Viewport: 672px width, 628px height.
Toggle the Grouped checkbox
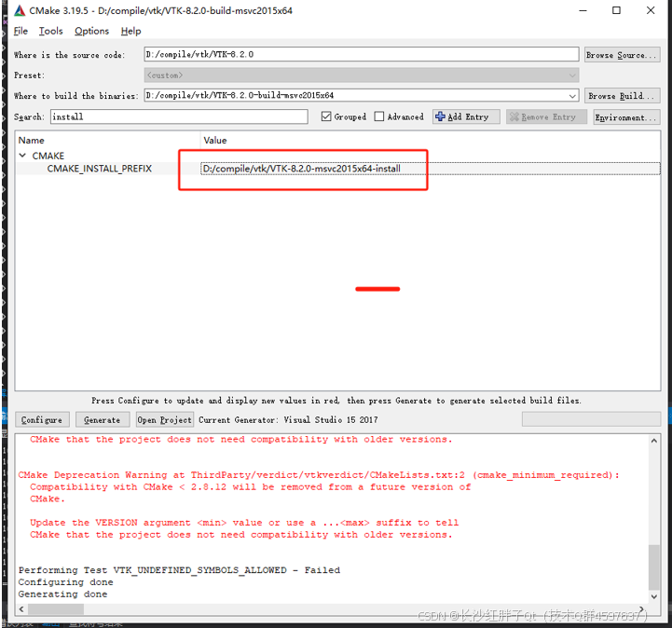326,116
